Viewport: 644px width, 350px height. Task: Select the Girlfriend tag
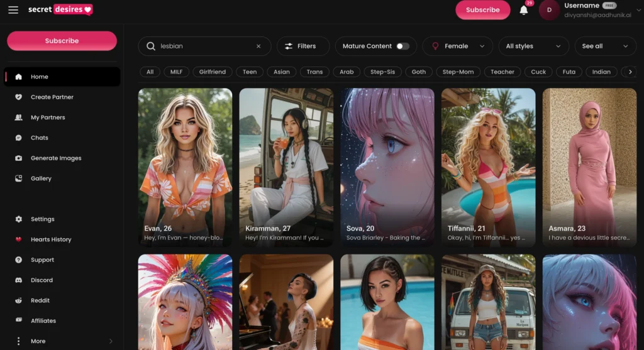(213, 72)
